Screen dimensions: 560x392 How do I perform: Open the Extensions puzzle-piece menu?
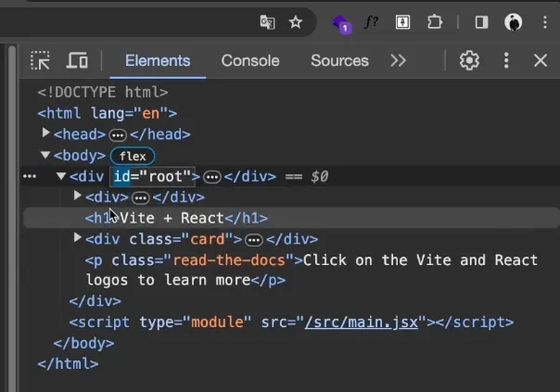[x=435, y=22]
